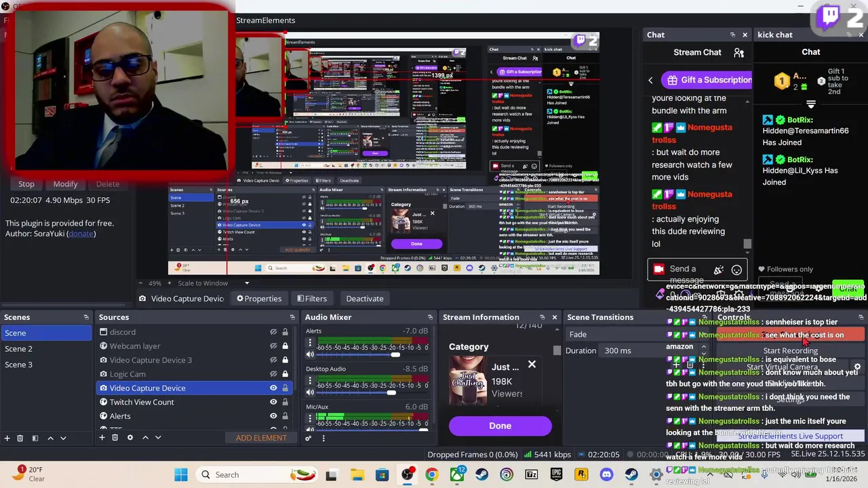Undock the Stream Information panel
This screenshot has height=488, width=868.
click(542, 317)
